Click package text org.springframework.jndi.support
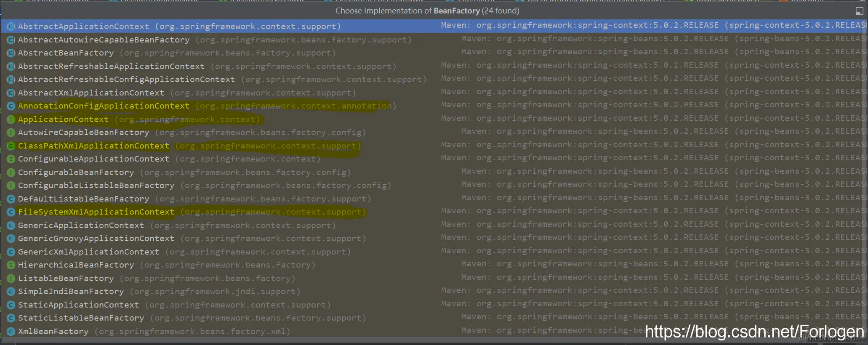Image resolution: width=868 pixels, height=345 pixels. [215, 292]
